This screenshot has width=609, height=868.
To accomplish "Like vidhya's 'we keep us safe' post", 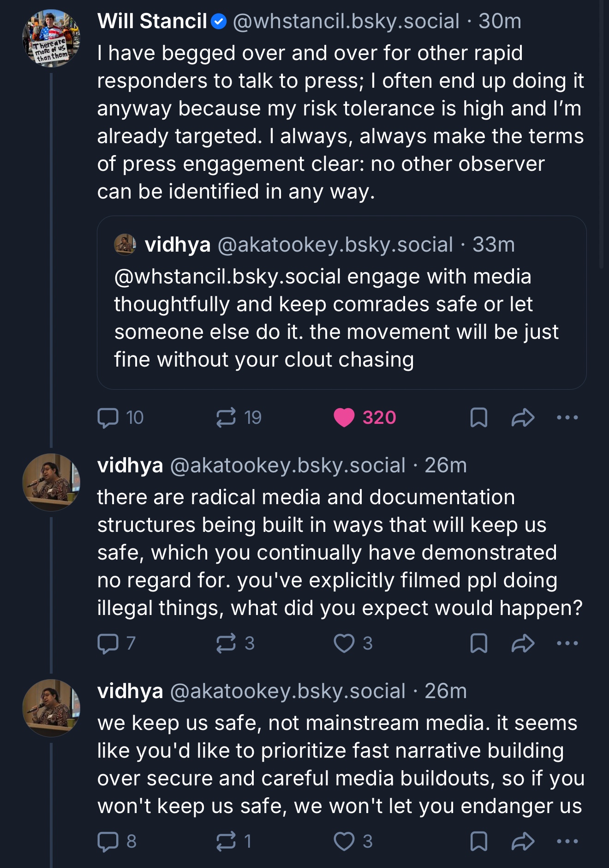I will (x=344, y=841).
